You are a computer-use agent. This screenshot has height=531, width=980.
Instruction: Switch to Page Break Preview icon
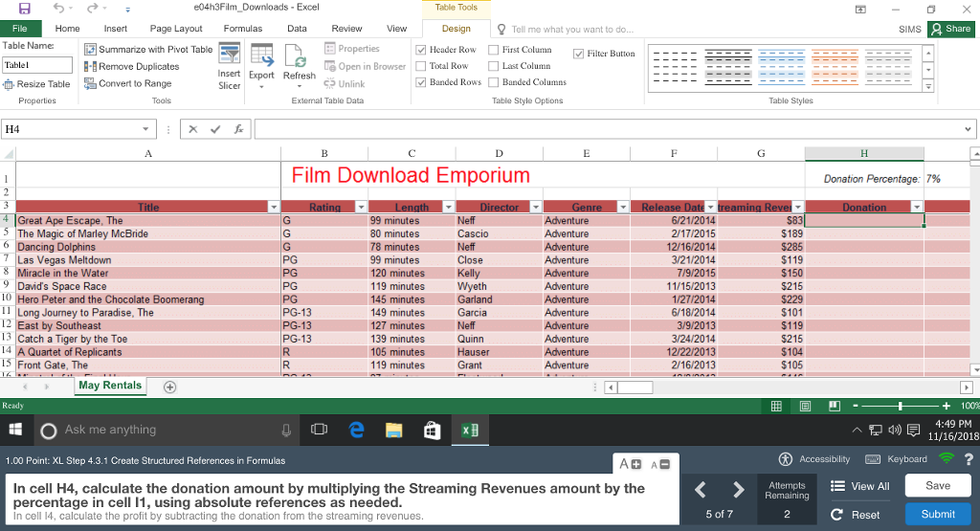click(835, 406)
